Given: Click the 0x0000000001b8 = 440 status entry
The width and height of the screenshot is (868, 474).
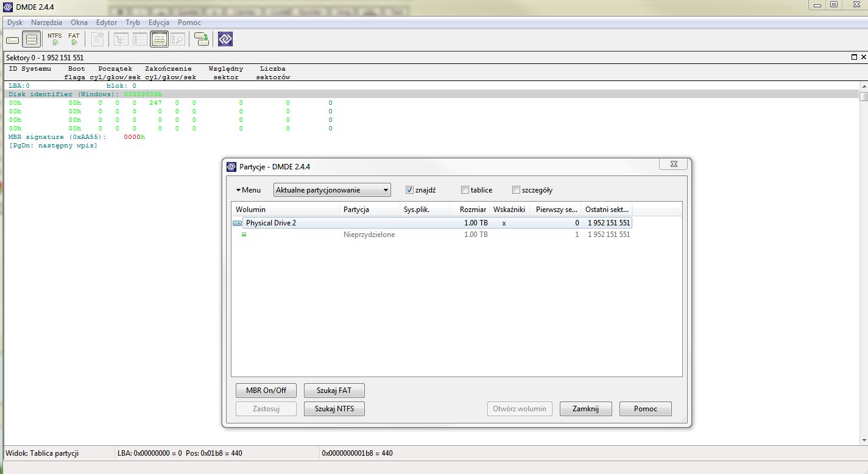Looking at the screenshot, I should (x=357, y=453).
